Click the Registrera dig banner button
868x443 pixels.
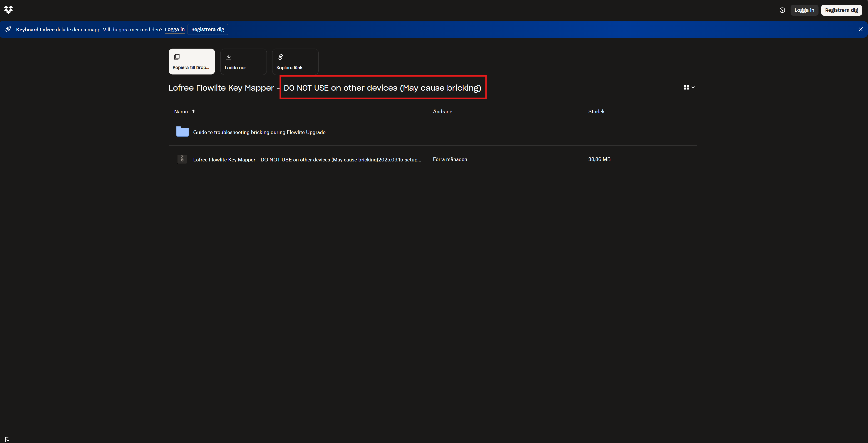(208, 29)
